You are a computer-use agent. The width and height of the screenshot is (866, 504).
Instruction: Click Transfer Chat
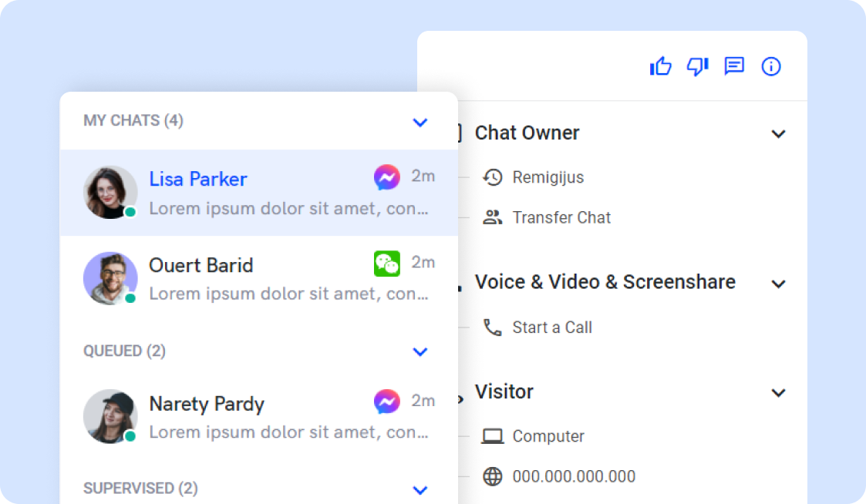click(x=561, y=217)
